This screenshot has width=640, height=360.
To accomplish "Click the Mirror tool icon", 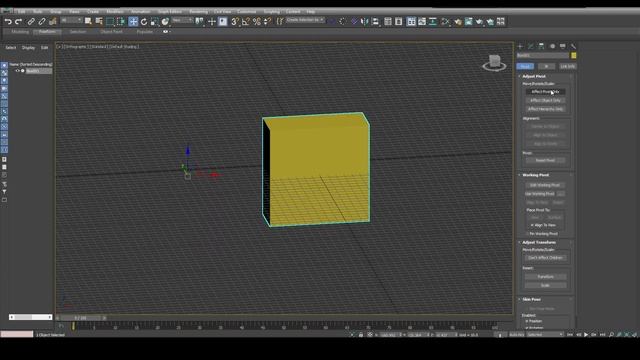I will (x=364, y=22).
